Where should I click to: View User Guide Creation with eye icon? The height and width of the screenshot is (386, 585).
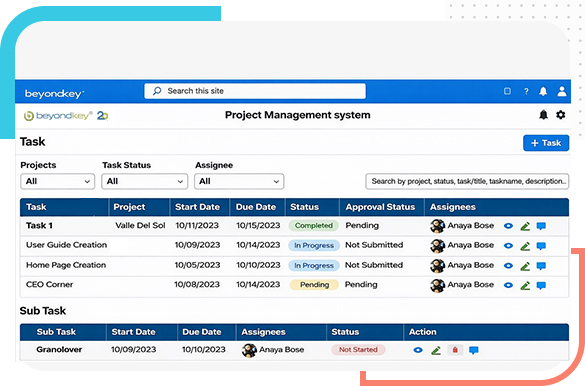click(x=508, y=245)
